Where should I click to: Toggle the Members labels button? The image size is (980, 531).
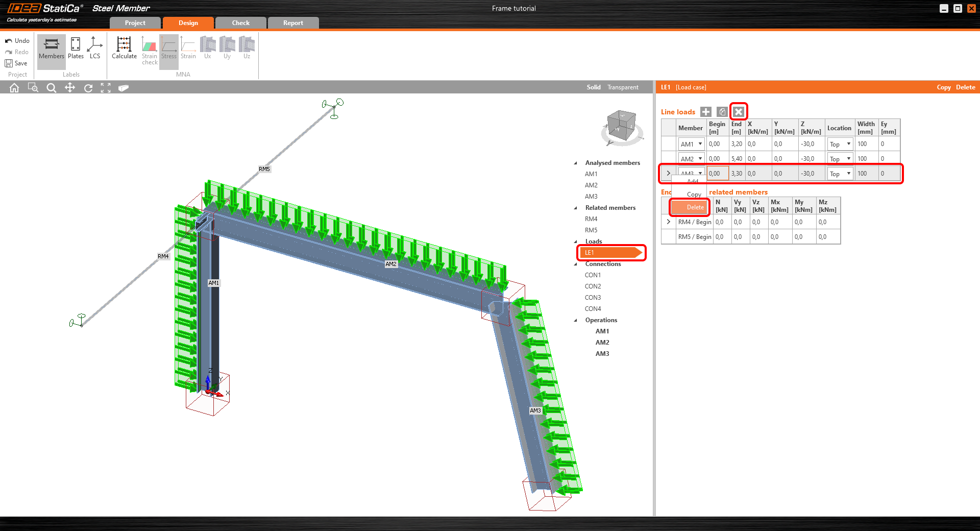(52, 48)
